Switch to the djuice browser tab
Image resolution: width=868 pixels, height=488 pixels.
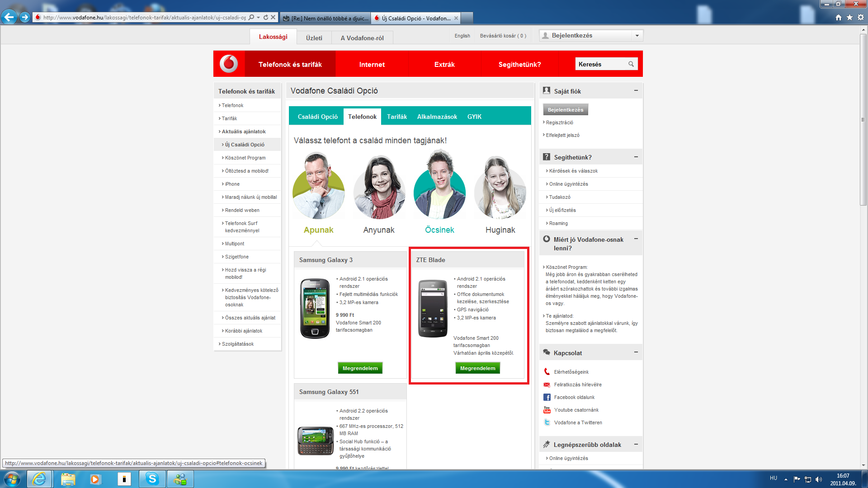tap(325, 18)
